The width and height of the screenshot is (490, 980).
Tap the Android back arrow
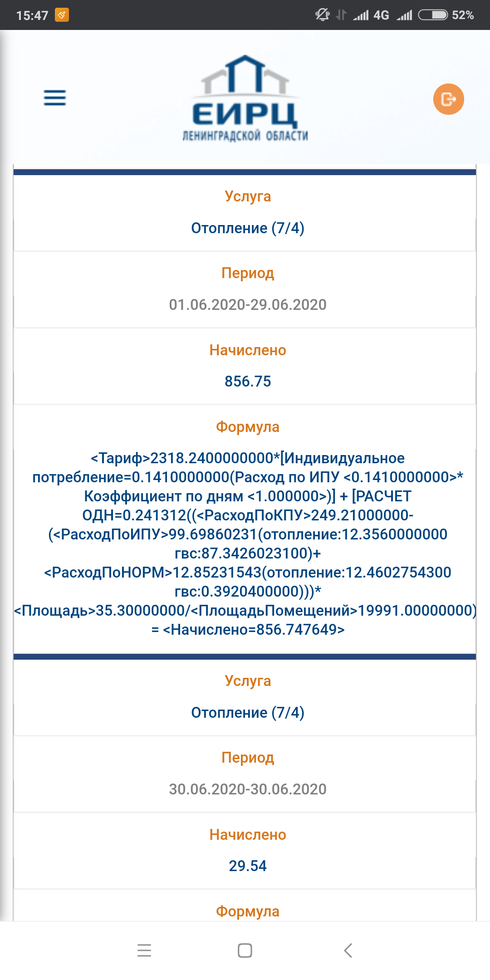pos(348,950)
